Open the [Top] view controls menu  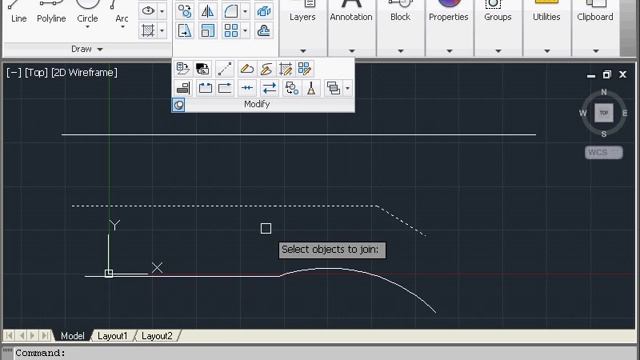tap(36, 73)
